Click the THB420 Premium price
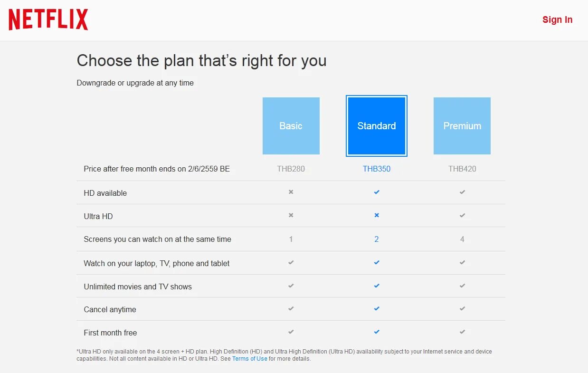The image size is (588, 373). point(462,169)
